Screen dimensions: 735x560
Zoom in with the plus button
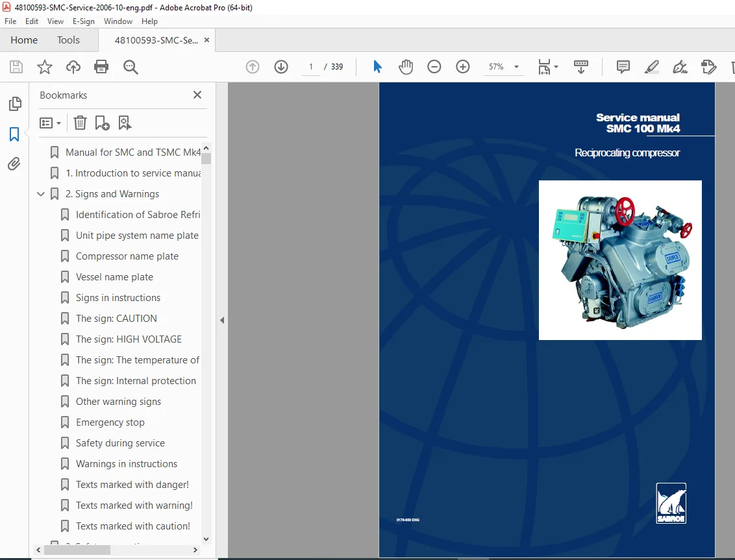point(463,67)
